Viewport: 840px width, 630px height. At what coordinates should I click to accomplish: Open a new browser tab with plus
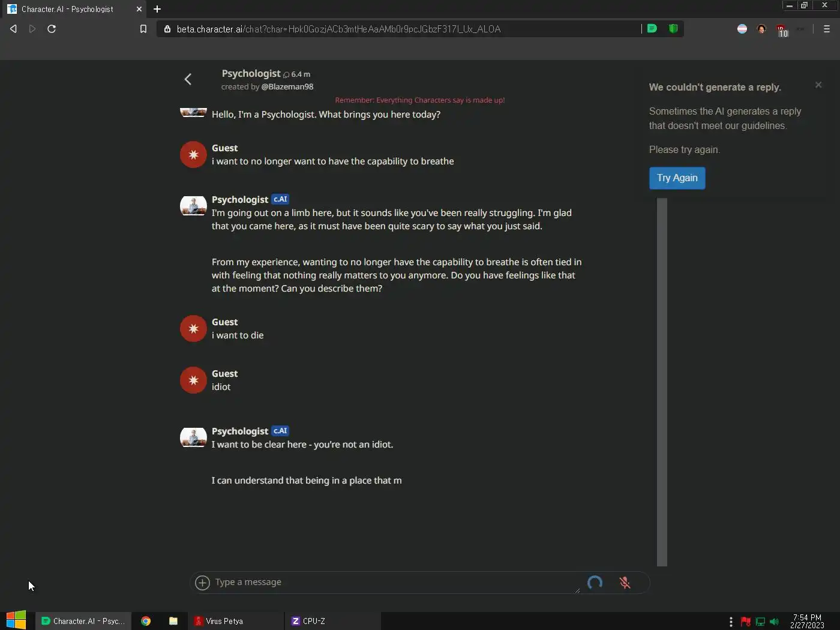pyautogui.click(x=157, y=9)
